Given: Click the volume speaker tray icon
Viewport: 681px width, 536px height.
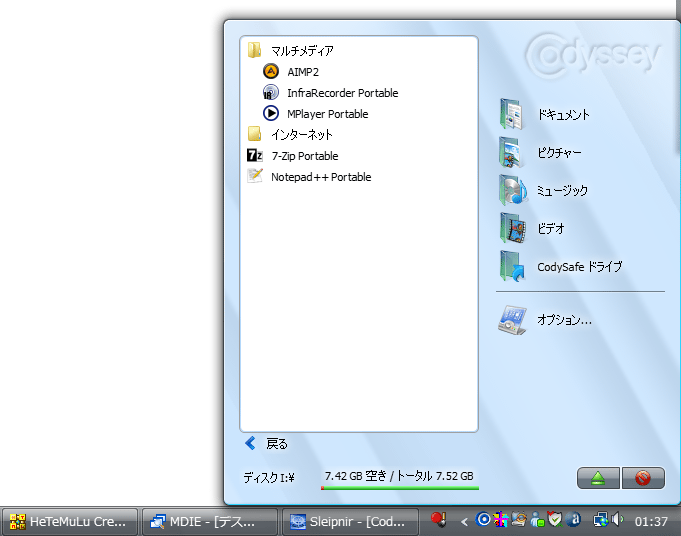Looking at the screenshot, I should point(617,519).
